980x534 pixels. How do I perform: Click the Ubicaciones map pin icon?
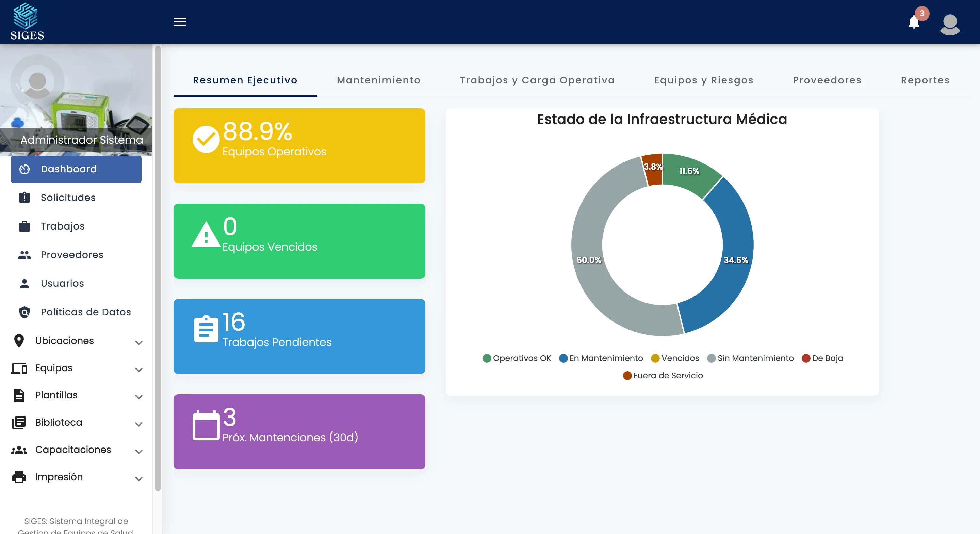tap(19, 341)
